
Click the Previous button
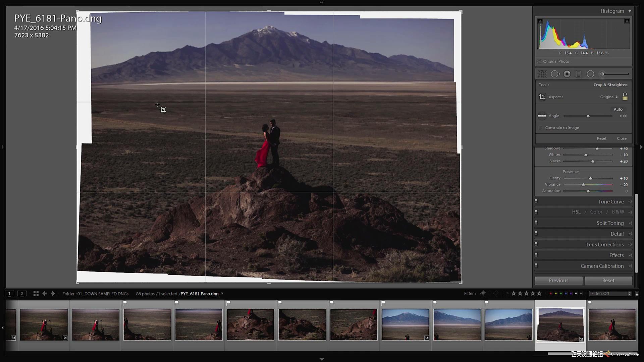558,281
